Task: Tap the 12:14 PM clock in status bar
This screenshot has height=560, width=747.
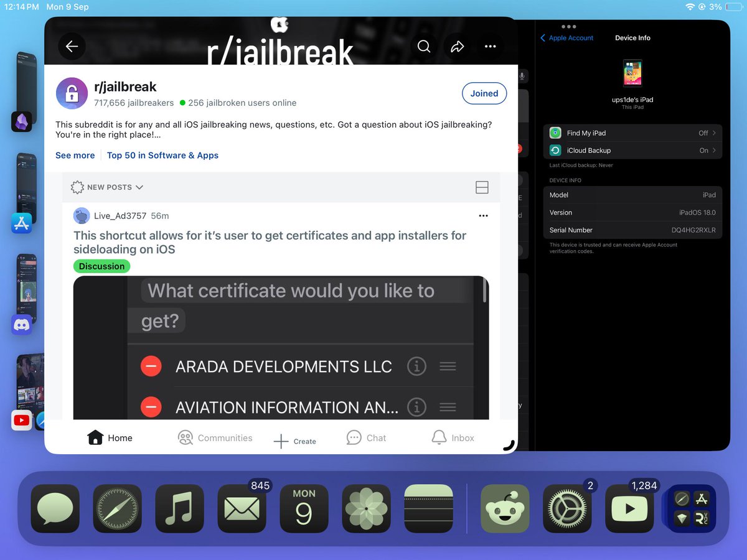Action: [x=21, y=7]
